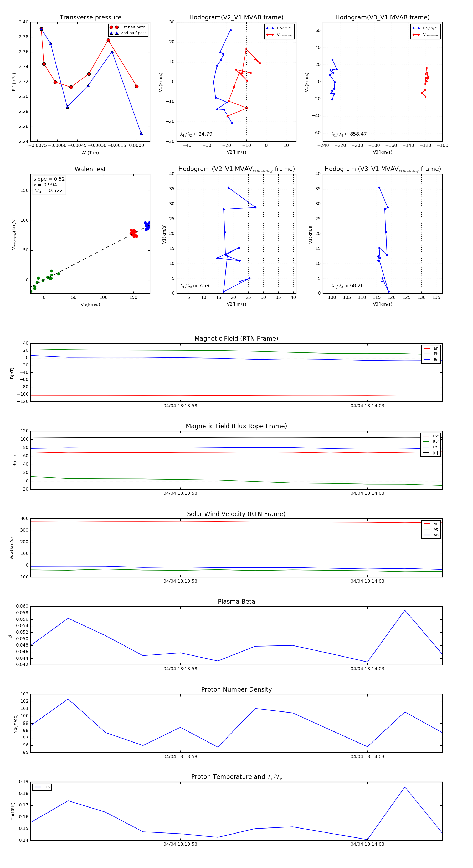The height and width of the screenshot is (868, 473).
Task: Click the "Solar Wind Velocity (RTN Frame)" title
Action: (x=236, y=514)
